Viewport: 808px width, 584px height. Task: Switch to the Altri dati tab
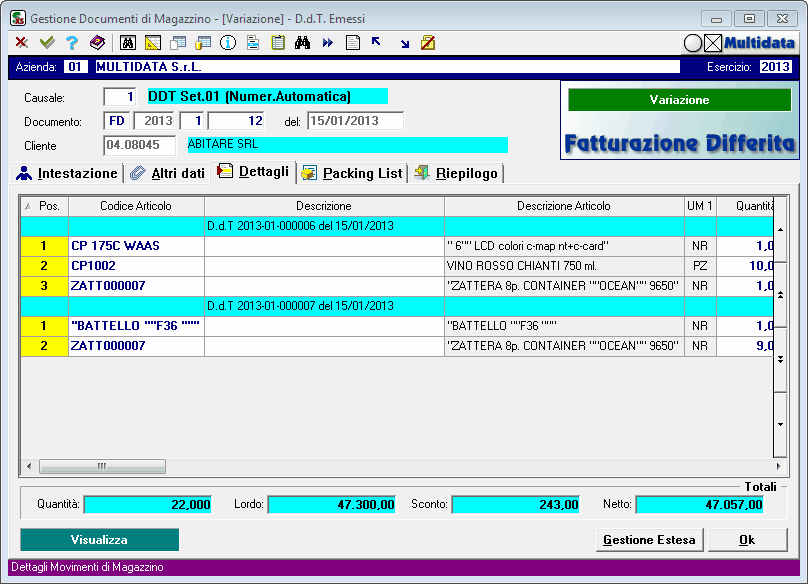click(167, 173)
